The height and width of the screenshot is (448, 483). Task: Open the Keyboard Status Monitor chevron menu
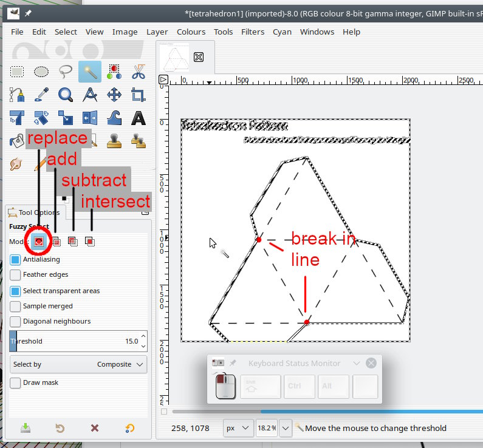tap(357, 364)
